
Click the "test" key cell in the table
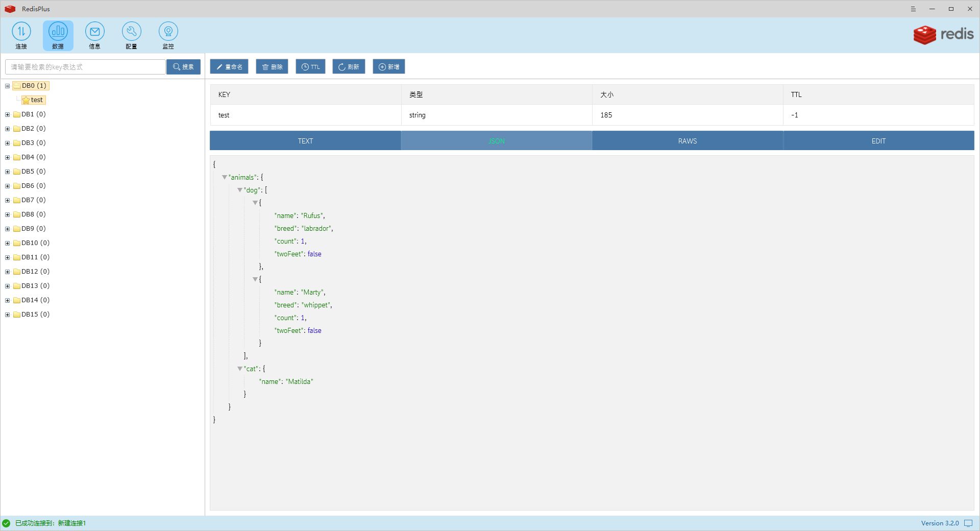point(306,115)
